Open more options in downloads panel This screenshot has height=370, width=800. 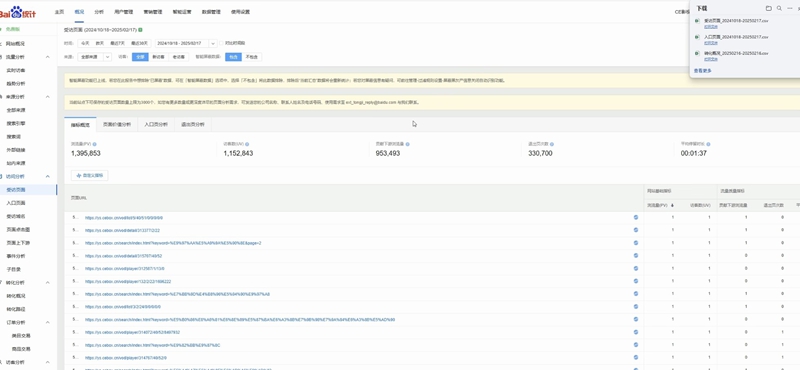pyautogui.click(x=790, y=8)
